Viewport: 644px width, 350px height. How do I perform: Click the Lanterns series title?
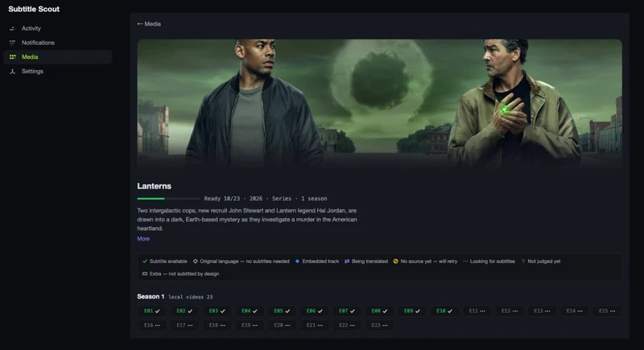pyautogui.click(x=154, y=186)
